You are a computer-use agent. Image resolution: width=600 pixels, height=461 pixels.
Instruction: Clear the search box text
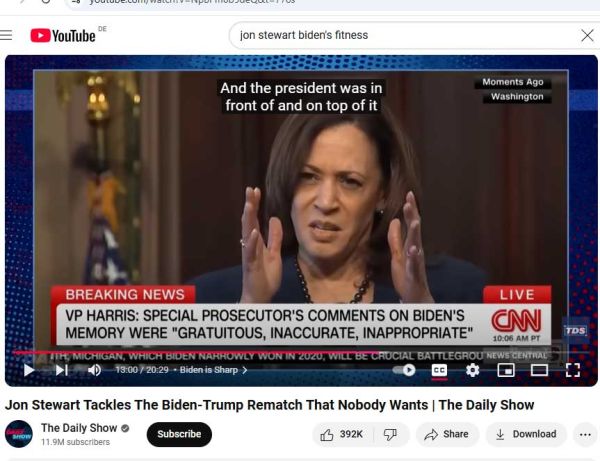pos(587,36)
